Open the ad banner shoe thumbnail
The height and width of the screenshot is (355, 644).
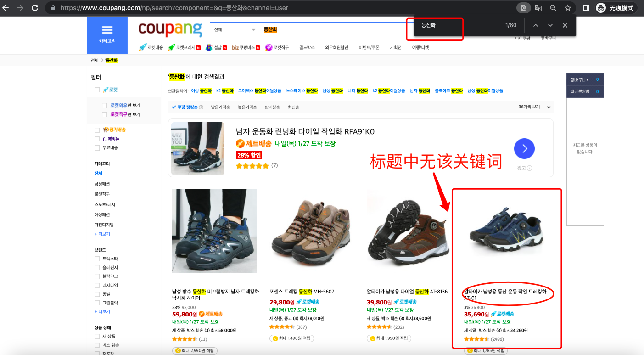[x=198, y=148]
